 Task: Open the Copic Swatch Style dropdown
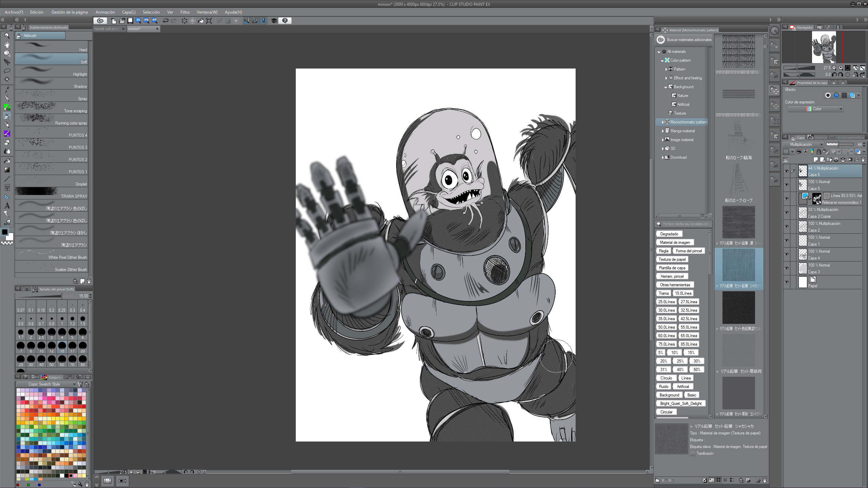(46, 384)
